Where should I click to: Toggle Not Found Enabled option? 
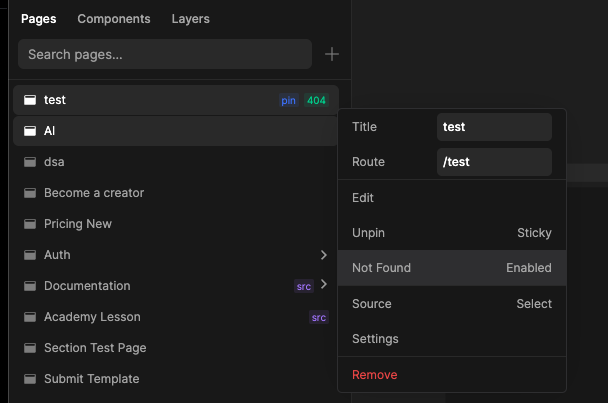tap(452, 268)
